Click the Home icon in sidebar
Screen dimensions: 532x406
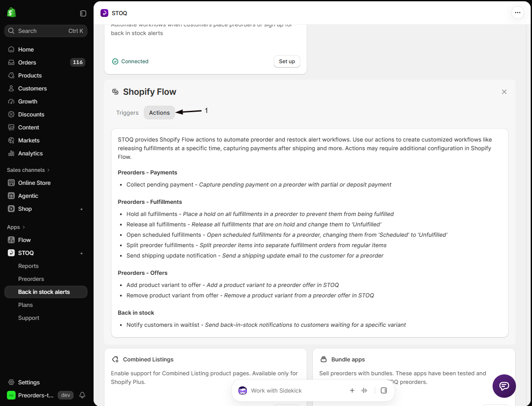click(11, 49)
